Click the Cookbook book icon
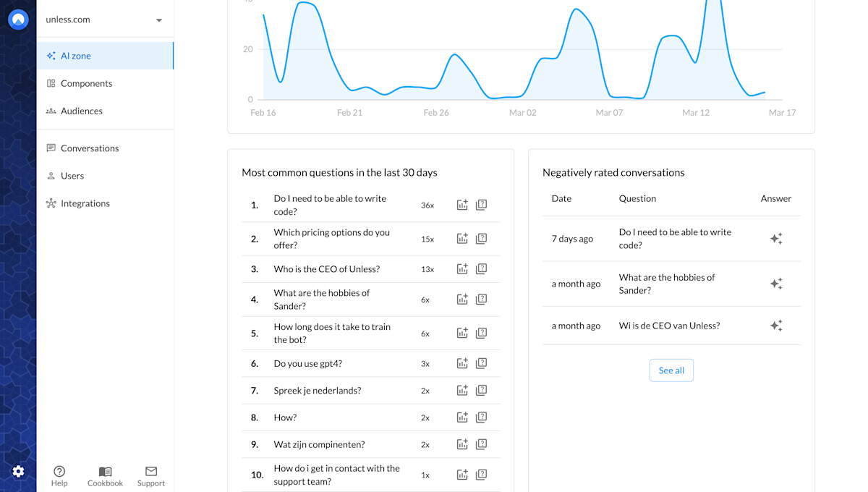This screenshot has width=868, height=492. (x=105, y=469)
